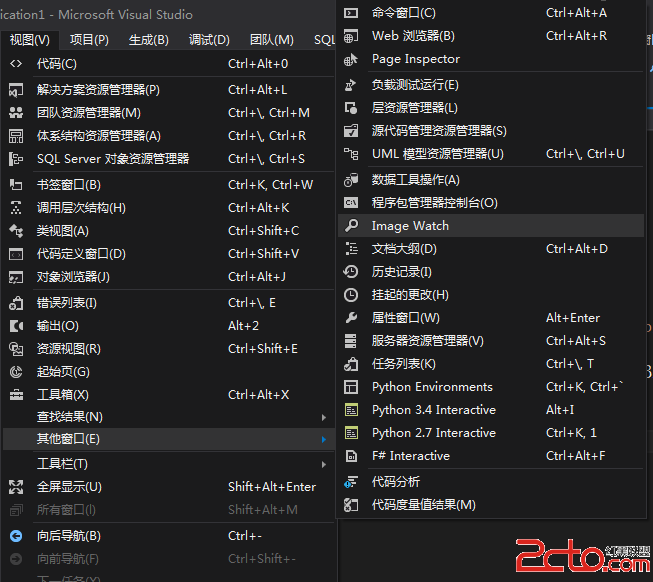Choose Python 3.4 Interactive

point(491,410)
